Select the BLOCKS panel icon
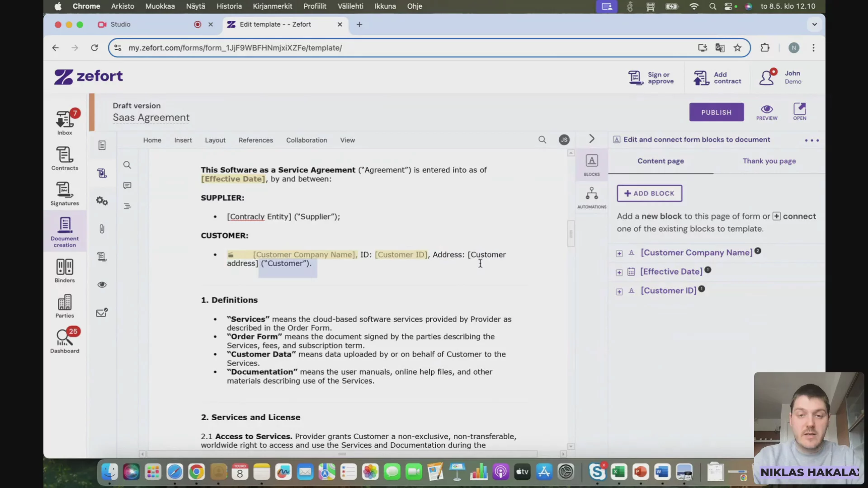Viewport: 868px width, 488px height. (x=592, y=165)
